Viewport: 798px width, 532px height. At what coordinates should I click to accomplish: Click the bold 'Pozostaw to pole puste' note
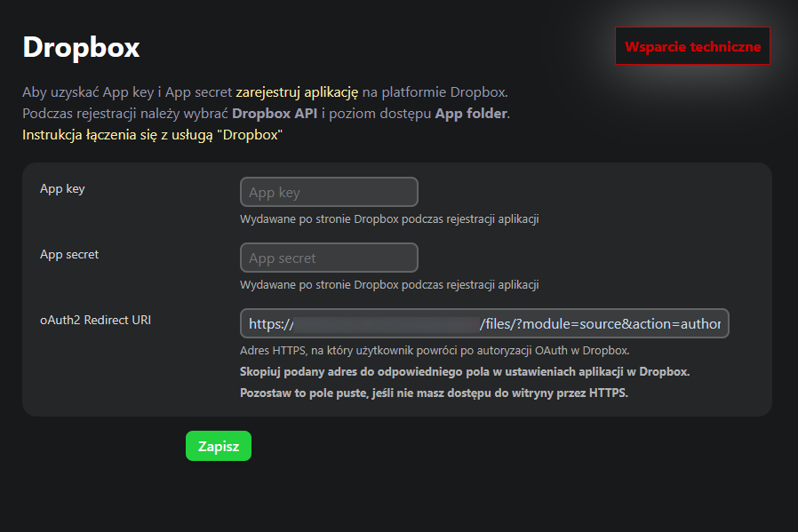click(434, 393)
